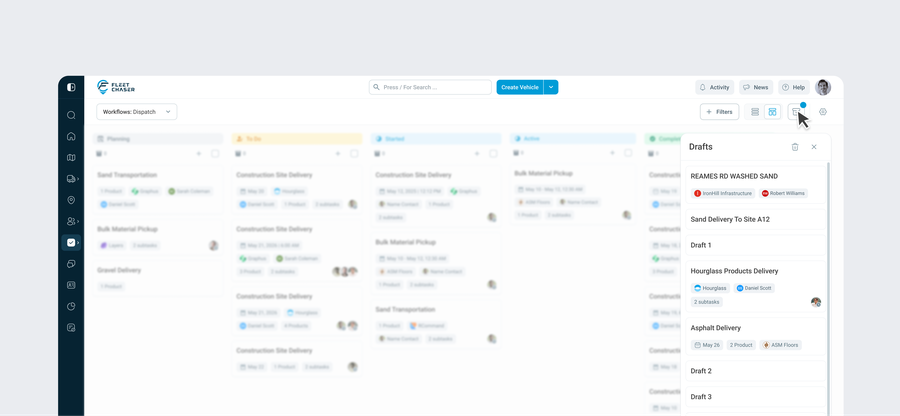Click the 2 Product tag on Asphalt Delivery
The image size is (900, 416).
(741, 345)
